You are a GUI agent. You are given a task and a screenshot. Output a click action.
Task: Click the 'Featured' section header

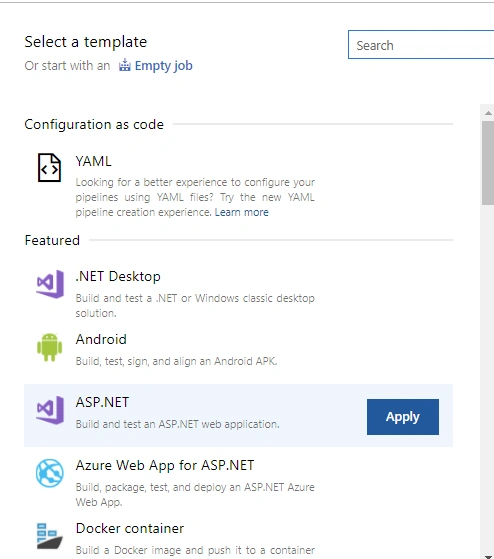52,240
